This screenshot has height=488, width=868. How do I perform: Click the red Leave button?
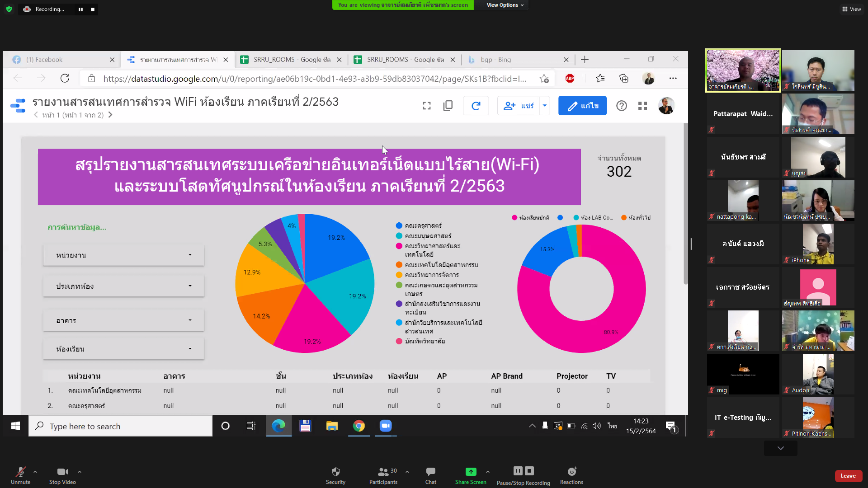[848, 476]
